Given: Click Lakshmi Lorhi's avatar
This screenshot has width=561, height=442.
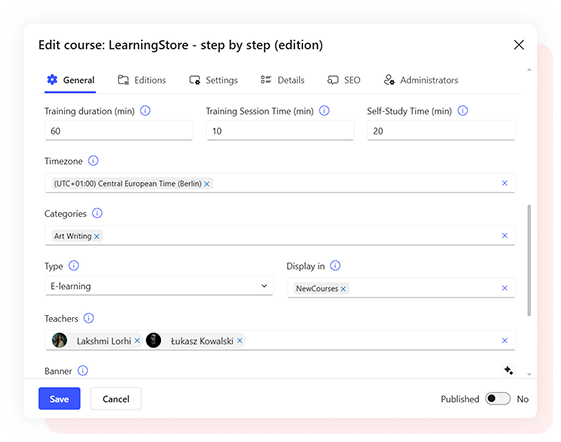Looking at the screenshot, I should [x=59, y=340].
